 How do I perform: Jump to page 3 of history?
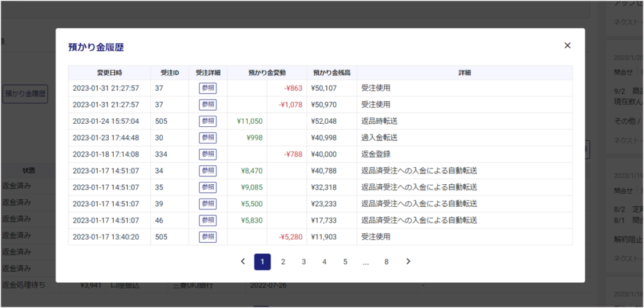[x=304, y=261]
